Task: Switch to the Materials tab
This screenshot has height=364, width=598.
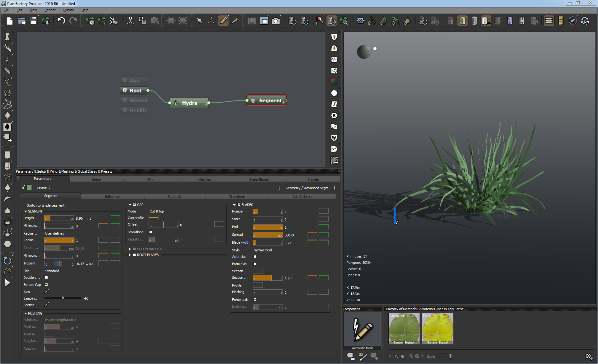Action: click(x=174, y=197)
